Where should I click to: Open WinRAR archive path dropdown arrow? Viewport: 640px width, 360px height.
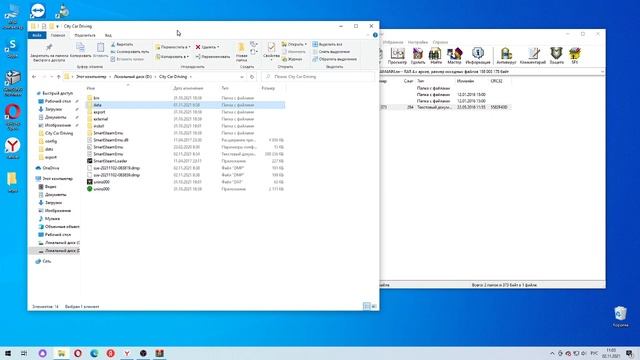point(602,72)
